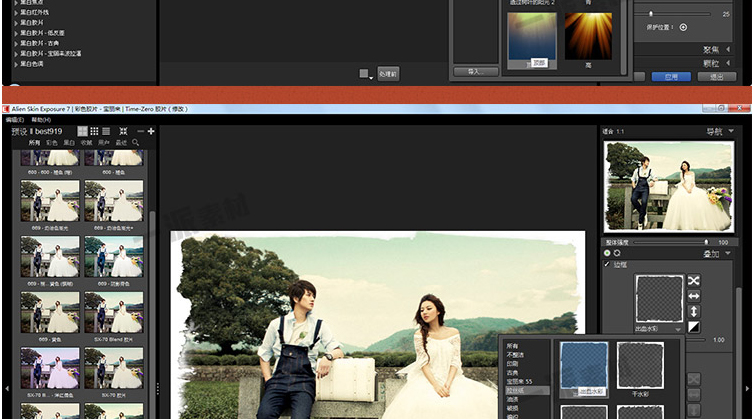
Task: Select the 所有 preset filter tab
Action: [x=34, y=143]
